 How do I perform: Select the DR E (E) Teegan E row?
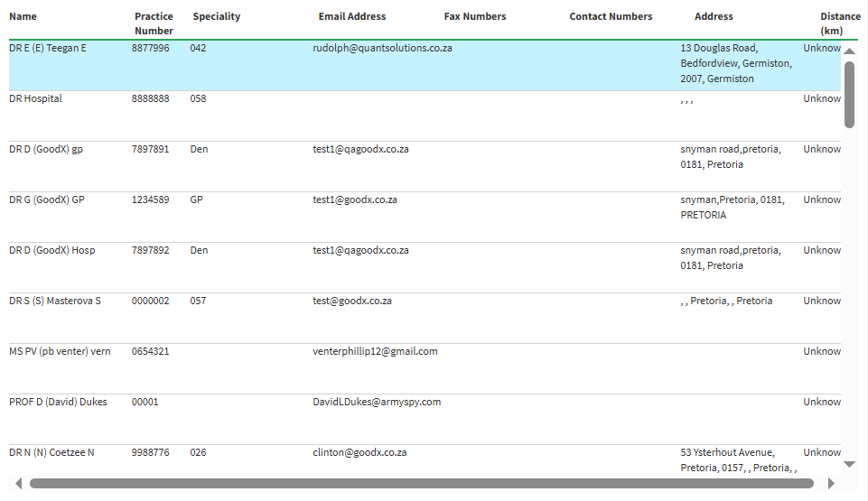[x=48, y=48]
